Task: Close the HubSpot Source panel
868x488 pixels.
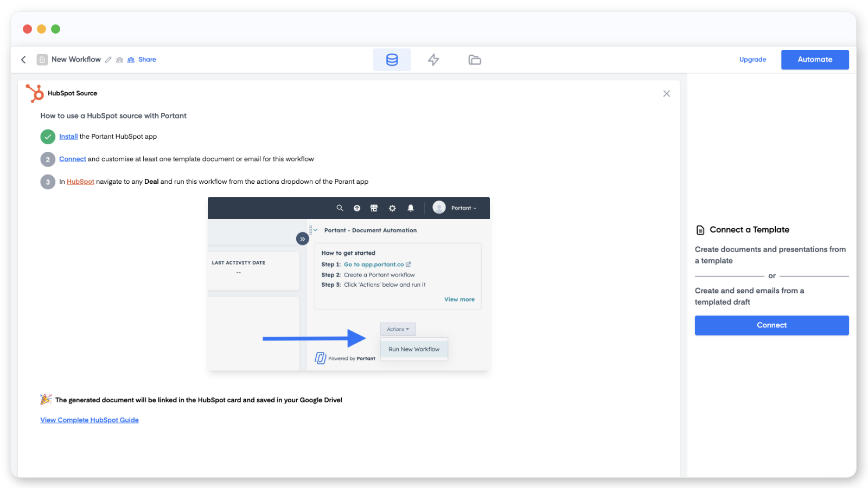Action: [666, 94]
